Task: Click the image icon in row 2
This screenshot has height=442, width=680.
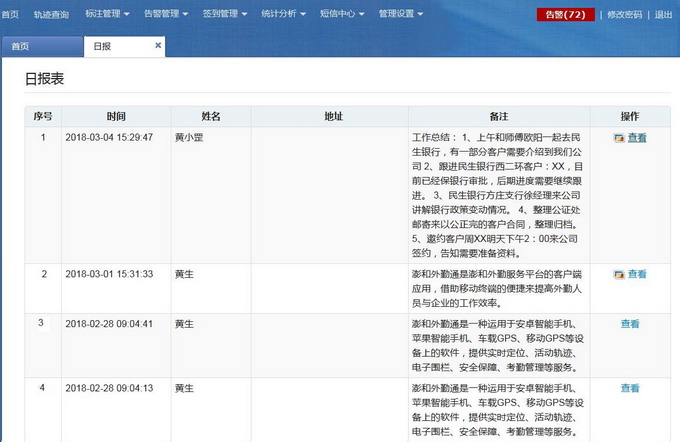Action: [619, 274]
